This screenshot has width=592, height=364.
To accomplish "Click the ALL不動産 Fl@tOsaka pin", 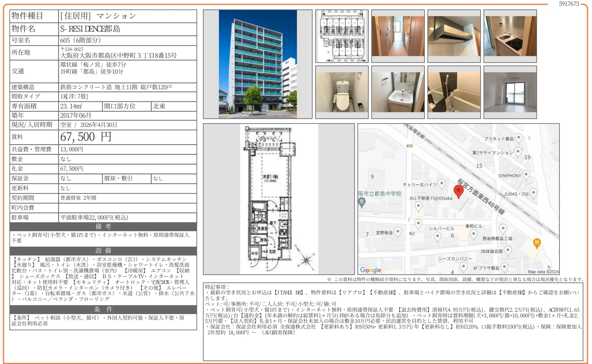I will [418, 206].
